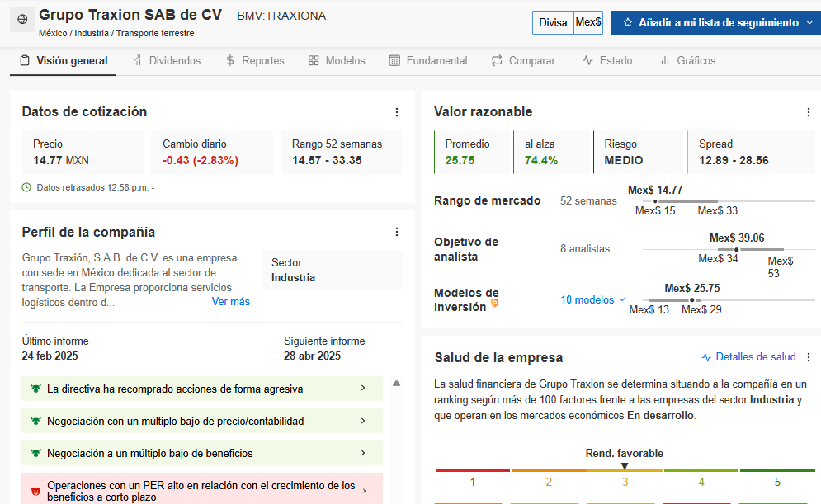Click the grid icon of Modelos
Screen dimensions: 821x504
314,61
